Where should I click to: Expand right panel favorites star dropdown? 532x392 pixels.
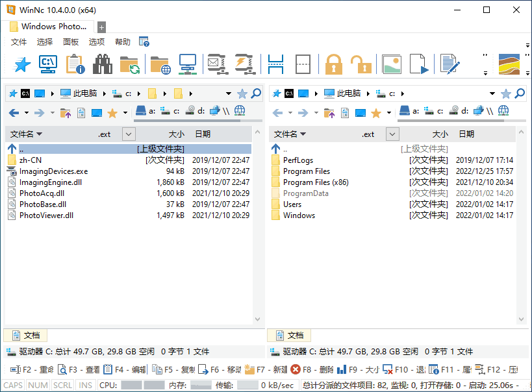pyautogui.click(x=389, y=112)
